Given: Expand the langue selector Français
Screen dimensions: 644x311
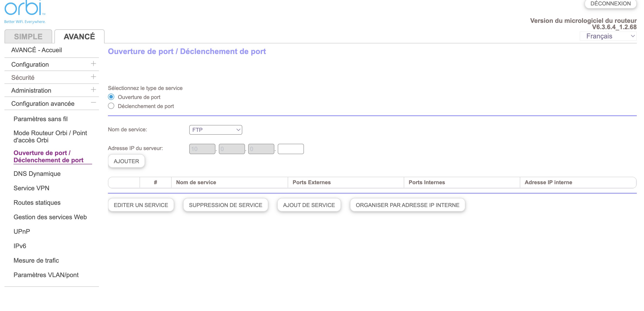Looking at the screenshot, I should pos(609,36).
